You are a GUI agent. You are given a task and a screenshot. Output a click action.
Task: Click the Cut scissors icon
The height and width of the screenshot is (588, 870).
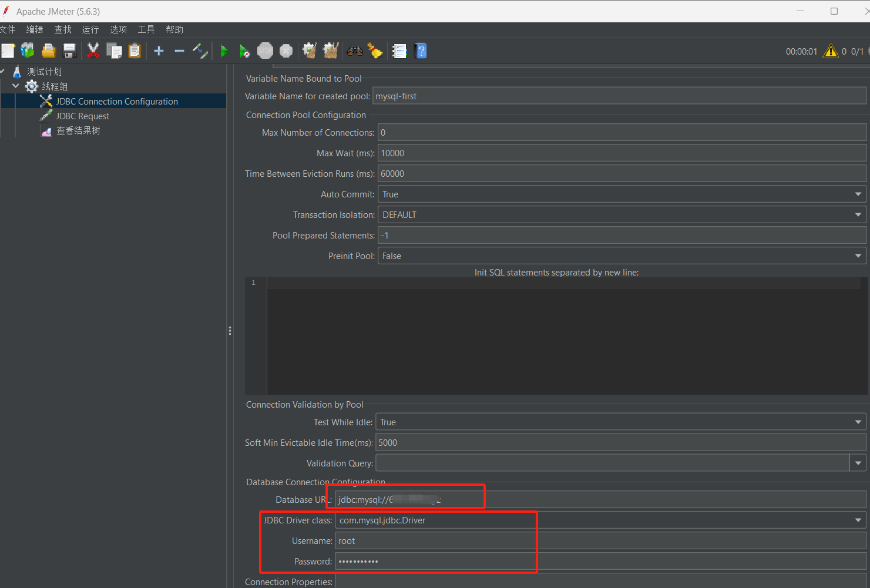point(93,51)
